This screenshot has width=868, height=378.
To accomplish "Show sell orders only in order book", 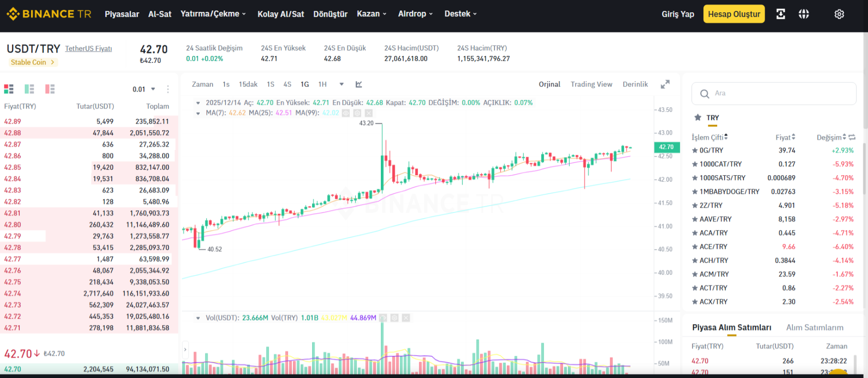I will point(50,89).
